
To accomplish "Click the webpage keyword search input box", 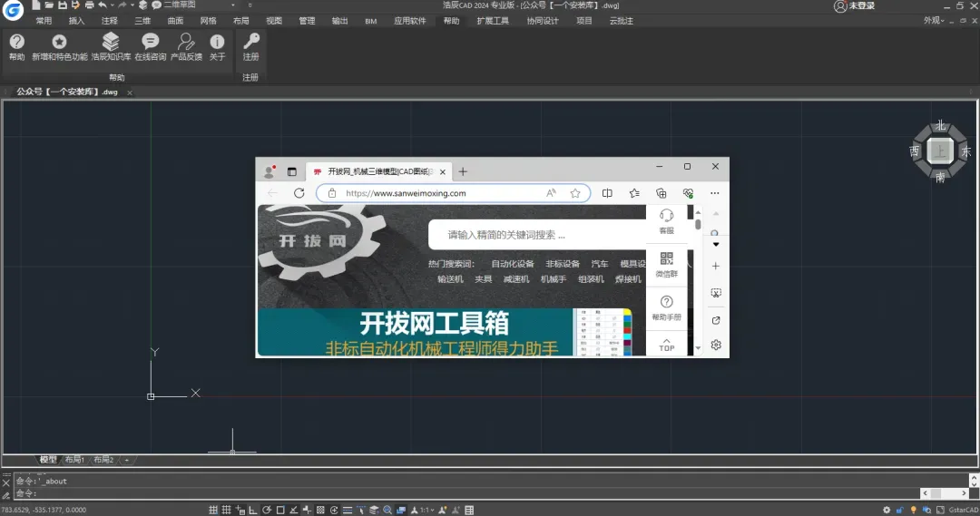I will [537, 235].
